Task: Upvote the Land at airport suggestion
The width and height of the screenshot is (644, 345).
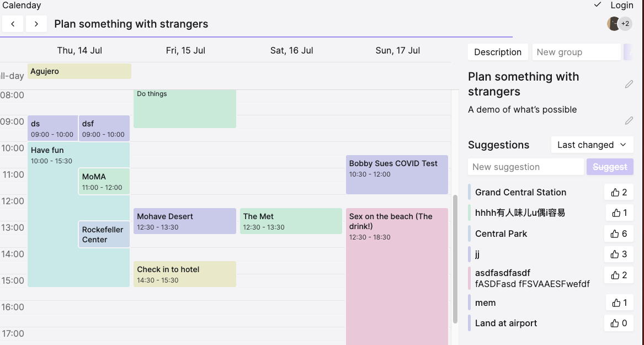Action: click(619, 323)
